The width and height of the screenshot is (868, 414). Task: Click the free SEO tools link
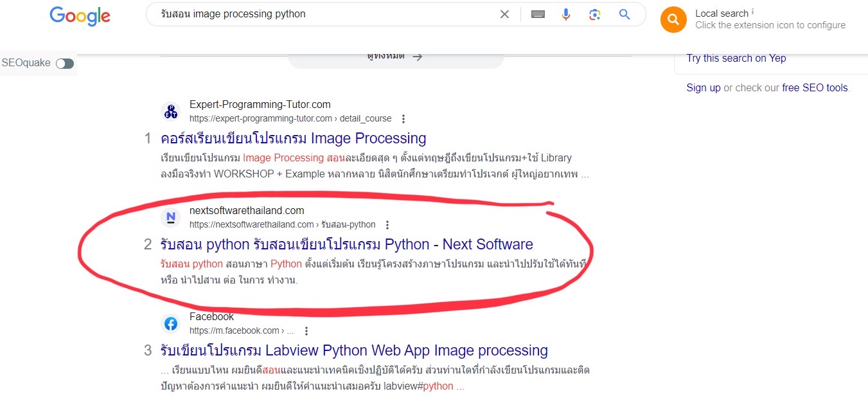[815, 88]
